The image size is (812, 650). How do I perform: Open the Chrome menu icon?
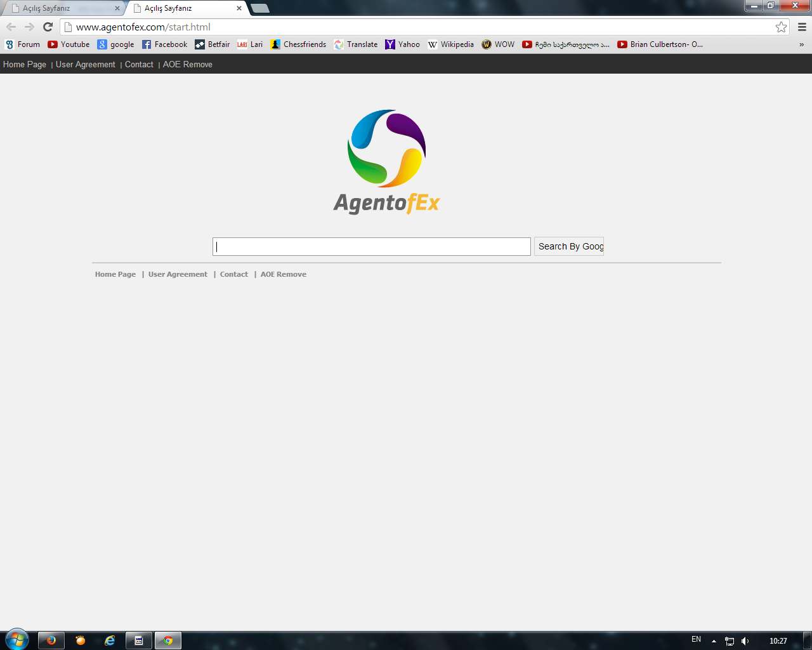click(x=802, y=27)
